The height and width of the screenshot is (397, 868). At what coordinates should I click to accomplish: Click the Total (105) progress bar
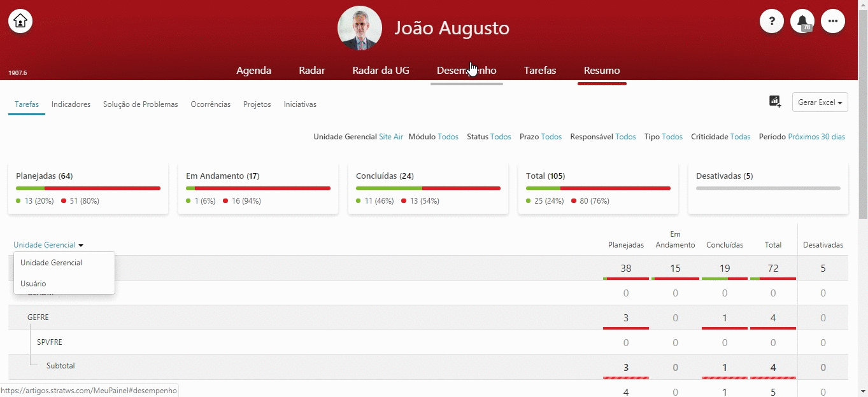pos(598,188)
